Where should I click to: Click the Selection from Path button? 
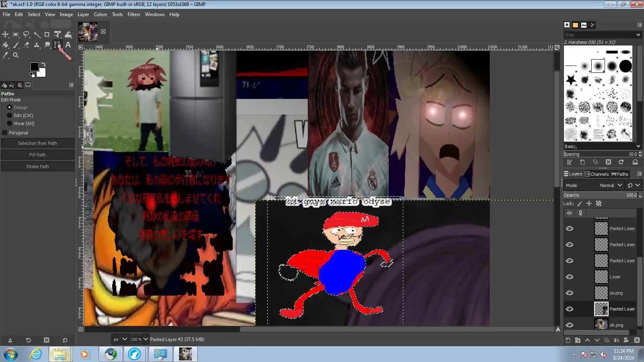click(37, 143)
